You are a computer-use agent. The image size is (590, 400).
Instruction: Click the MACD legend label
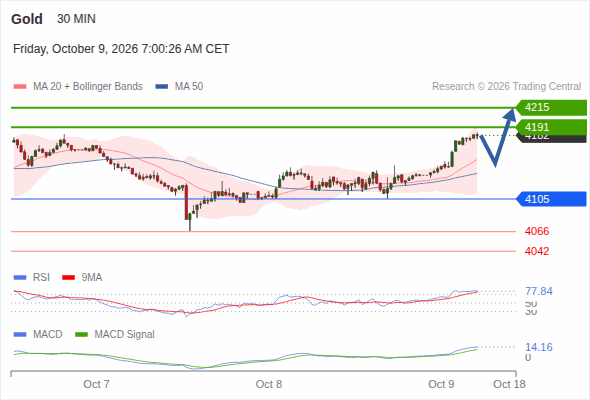pyautogui.click(x=48, y=335)
